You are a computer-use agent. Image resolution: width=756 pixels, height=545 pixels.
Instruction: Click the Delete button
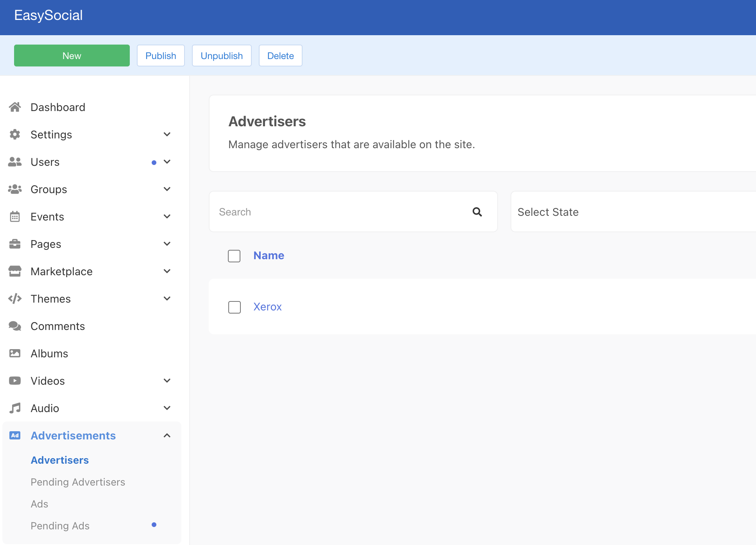click(x=281, y=56)
